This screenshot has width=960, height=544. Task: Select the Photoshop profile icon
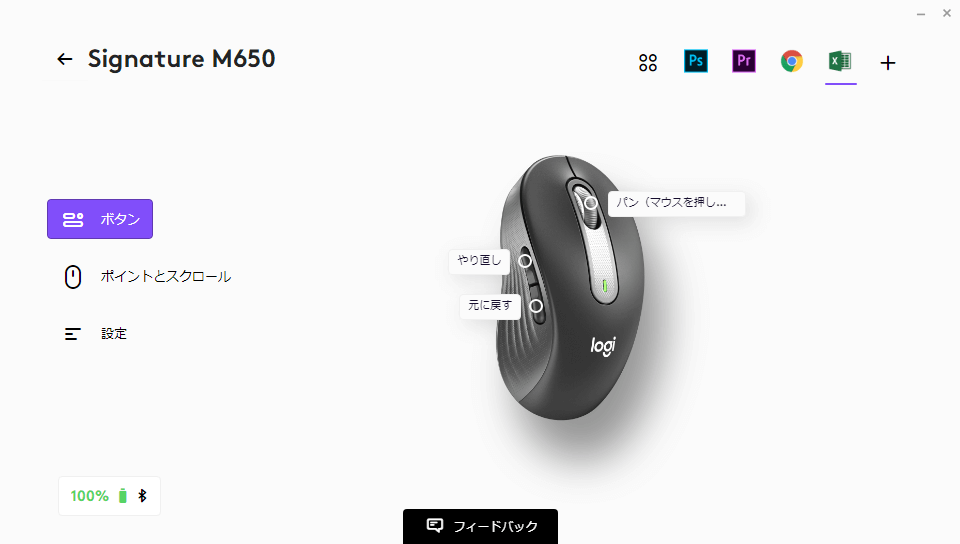tap(696, 61)
